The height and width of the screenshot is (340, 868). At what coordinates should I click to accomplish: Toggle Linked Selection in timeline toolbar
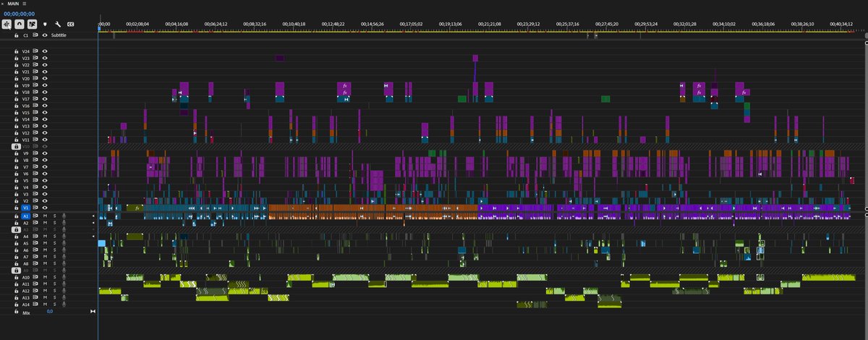click(x=32, y=24)
